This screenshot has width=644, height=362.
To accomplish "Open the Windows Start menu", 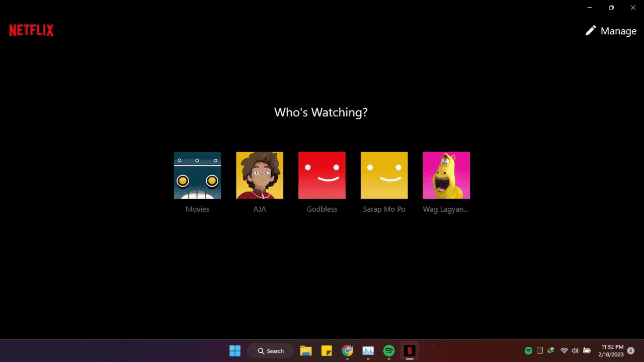I will click(x=235, y=351).
